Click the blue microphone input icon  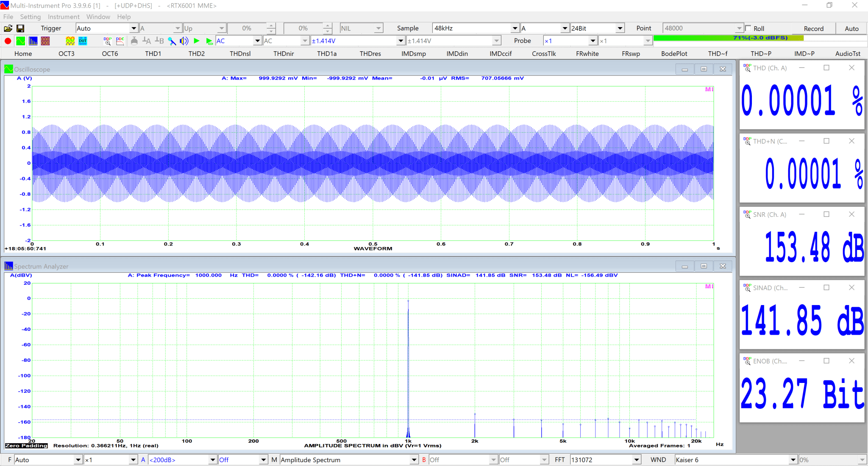(172, 41)
